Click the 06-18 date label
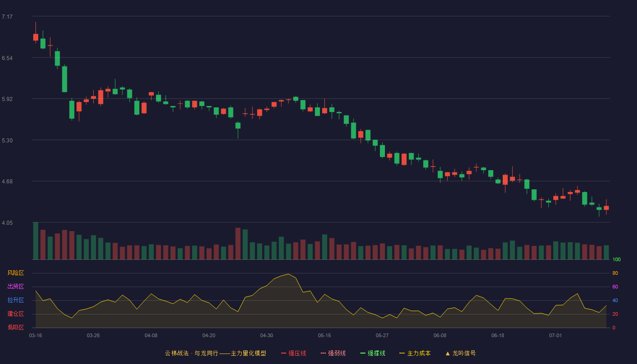 coord(498,335)
